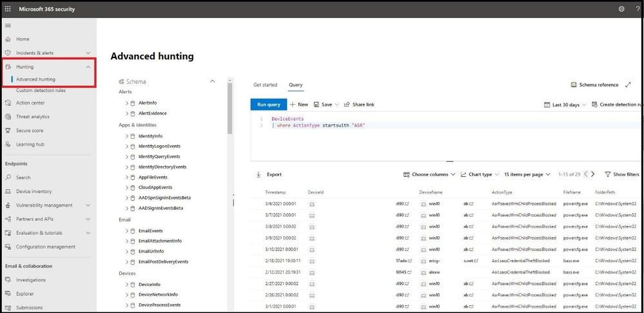Open Chart type dropdown

pos(480,174)
